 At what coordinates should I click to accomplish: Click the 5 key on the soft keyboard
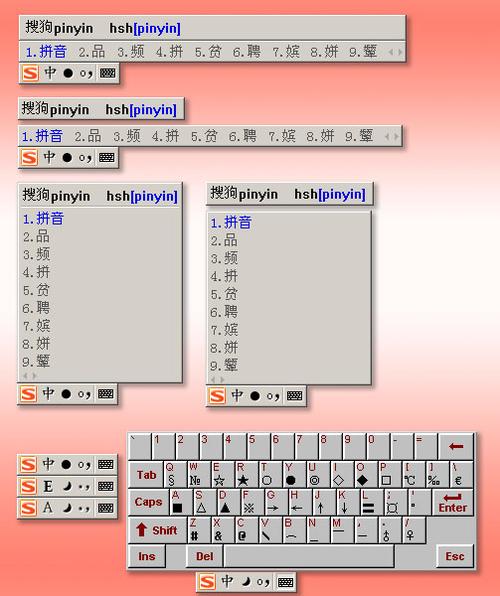tap(259, 446)
